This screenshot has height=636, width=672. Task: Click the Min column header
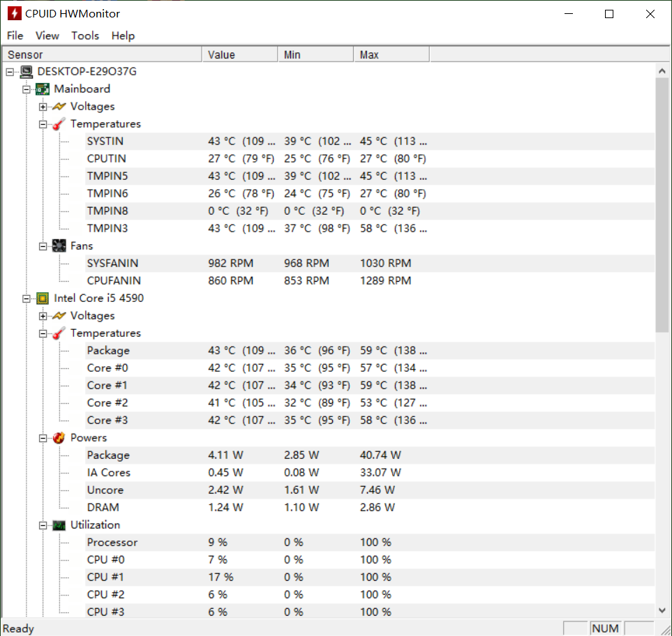(x=316, y=55)
